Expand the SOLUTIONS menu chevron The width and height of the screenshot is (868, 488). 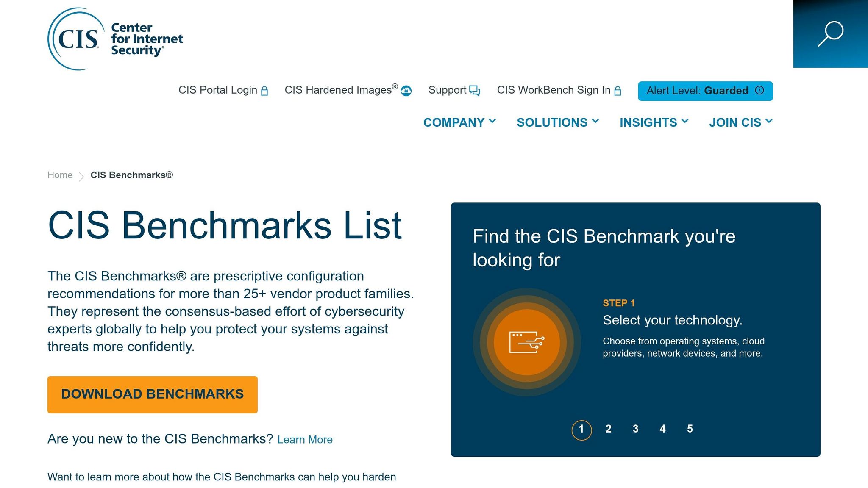[595, 121]
